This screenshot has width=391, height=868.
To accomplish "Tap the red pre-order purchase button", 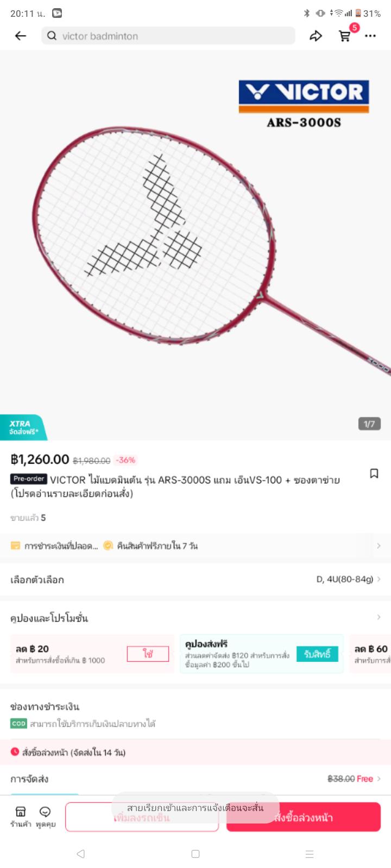I will (304, 817).
